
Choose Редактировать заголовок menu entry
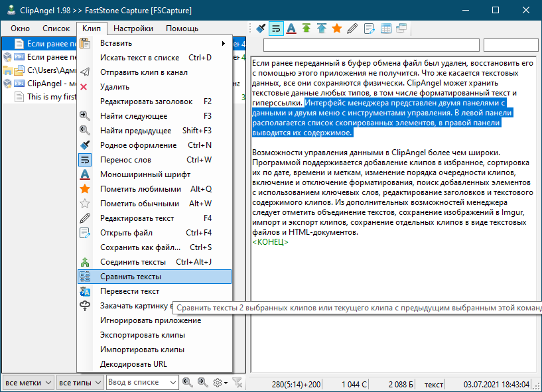pyautogui.click(x=155, y=101)
